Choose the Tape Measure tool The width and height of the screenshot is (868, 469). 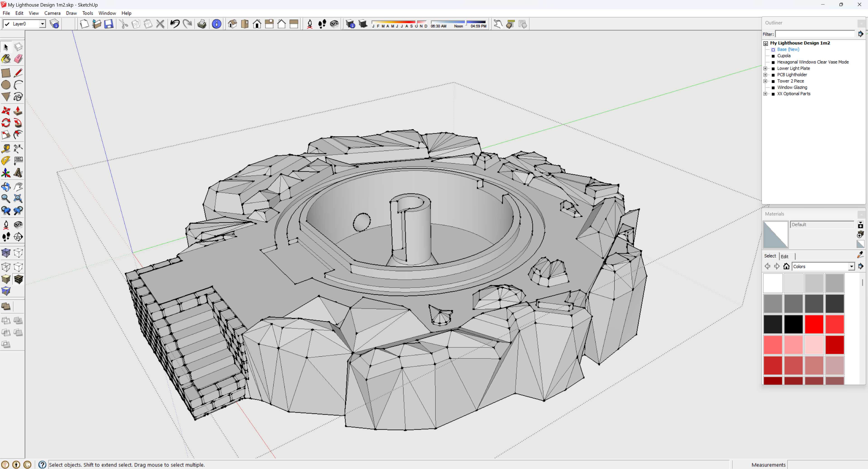click(6, 149)
